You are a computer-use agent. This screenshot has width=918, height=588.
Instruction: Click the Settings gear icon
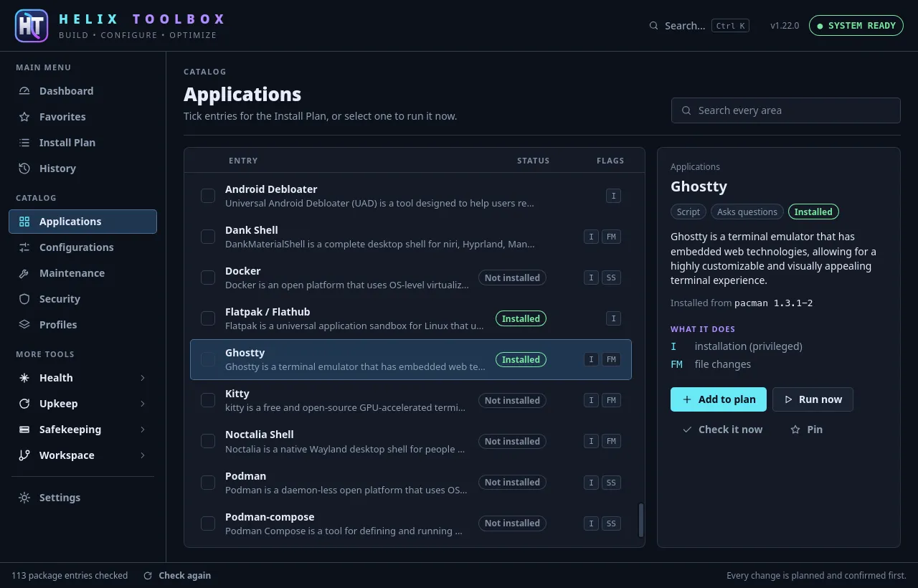click(x=24, y=498)
